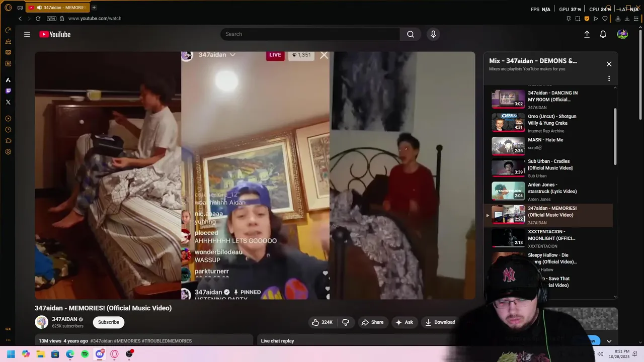Open the X (Twitter) panel in sidebar
This screenshot has width=644, height=362.
(8, 102)
